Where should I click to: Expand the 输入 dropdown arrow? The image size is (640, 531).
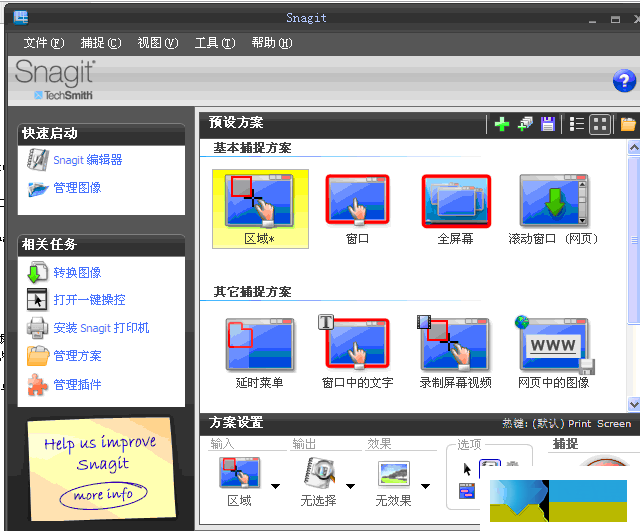(x=276, y=486)
